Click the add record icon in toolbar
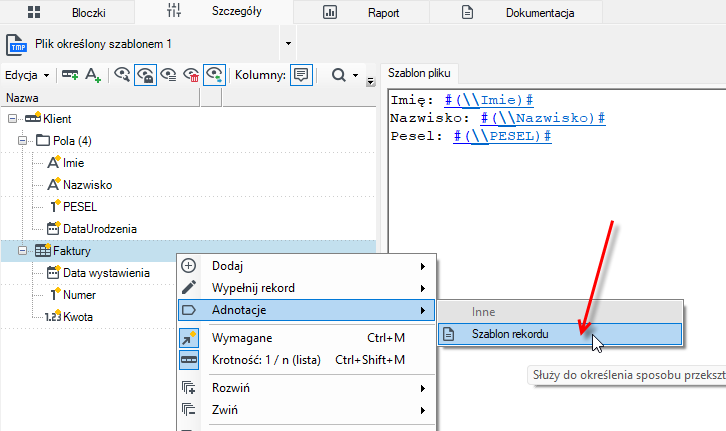726x431 pixels. coord(70,75)
